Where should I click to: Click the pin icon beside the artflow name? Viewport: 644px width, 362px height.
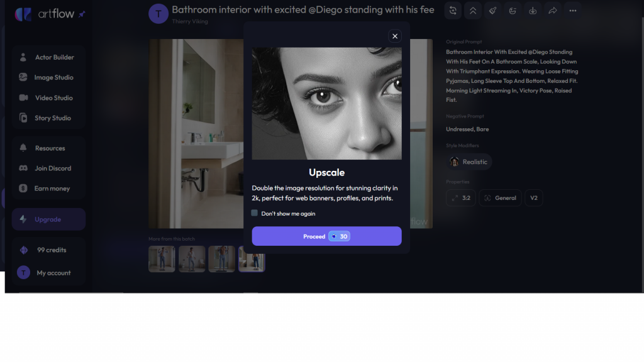point(82,14)
